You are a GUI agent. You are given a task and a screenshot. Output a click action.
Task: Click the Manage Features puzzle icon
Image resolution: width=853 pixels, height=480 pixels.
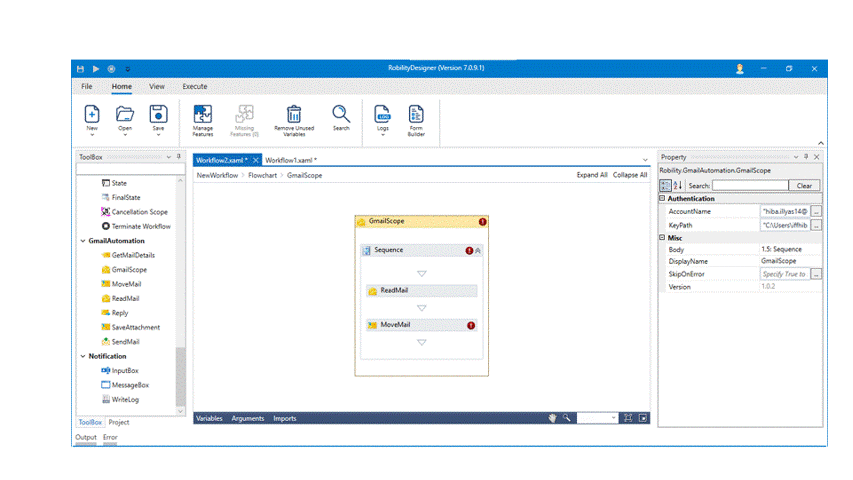coord(203,114)
